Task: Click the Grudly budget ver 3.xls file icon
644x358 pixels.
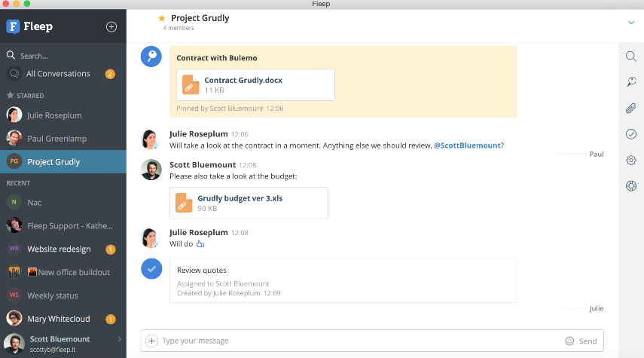Action: pyautogui.click(x=184, y=203)
